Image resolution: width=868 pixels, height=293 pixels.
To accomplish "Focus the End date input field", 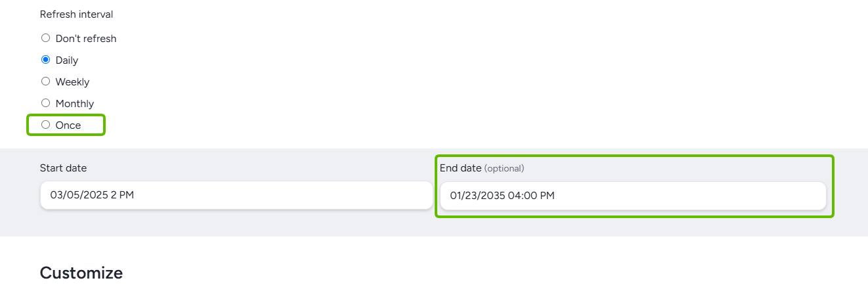I will coord(632,196).
